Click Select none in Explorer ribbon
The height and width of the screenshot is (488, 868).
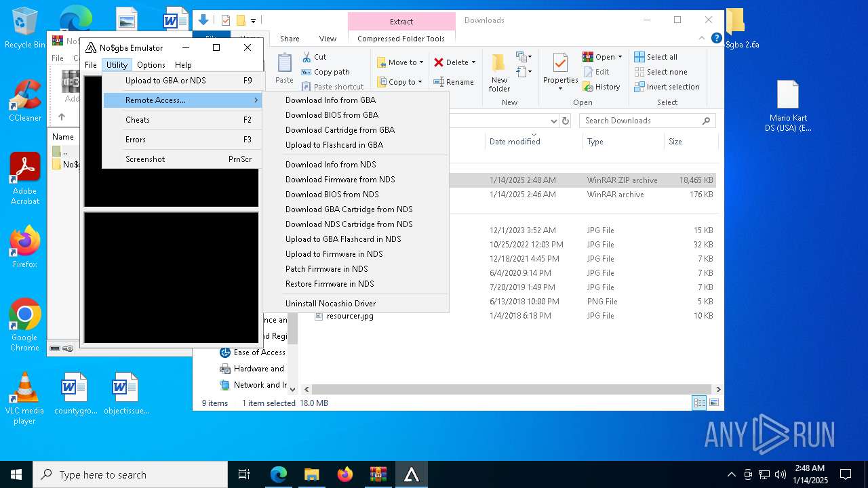pos(660,72)
